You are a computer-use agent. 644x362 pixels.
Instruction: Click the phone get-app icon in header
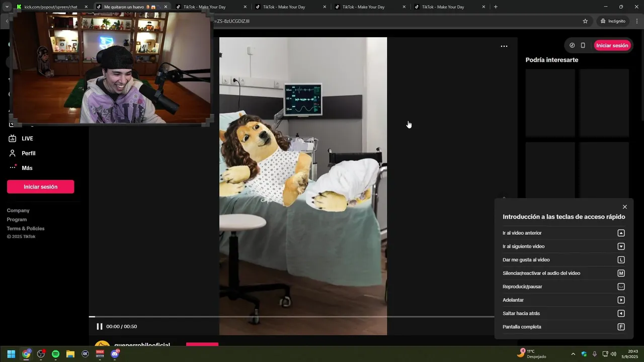point(583,45)
